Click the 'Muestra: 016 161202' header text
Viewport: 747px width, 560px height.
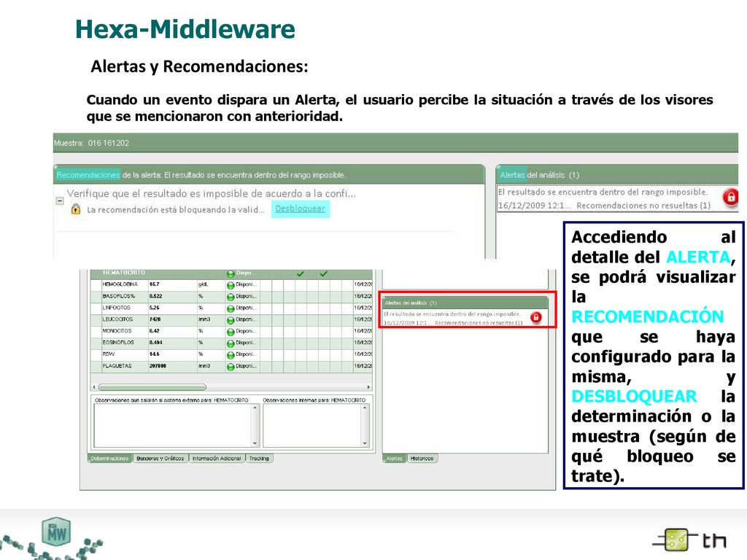[91, 143]
